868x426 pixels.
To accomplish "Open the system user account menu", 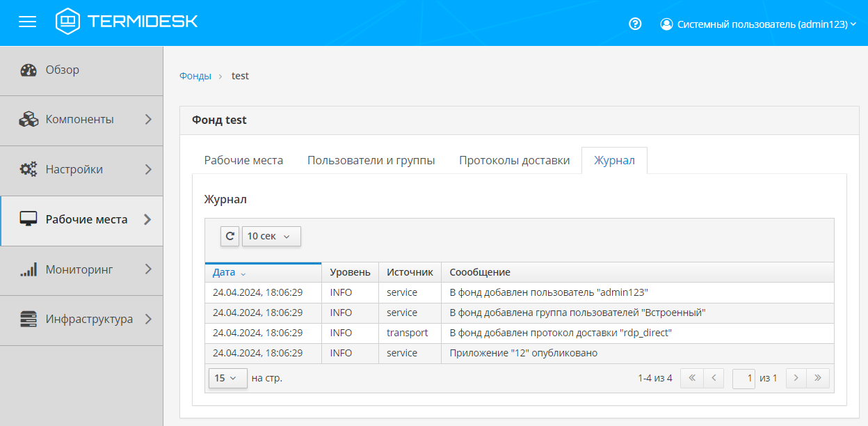I will click(757, 24).
